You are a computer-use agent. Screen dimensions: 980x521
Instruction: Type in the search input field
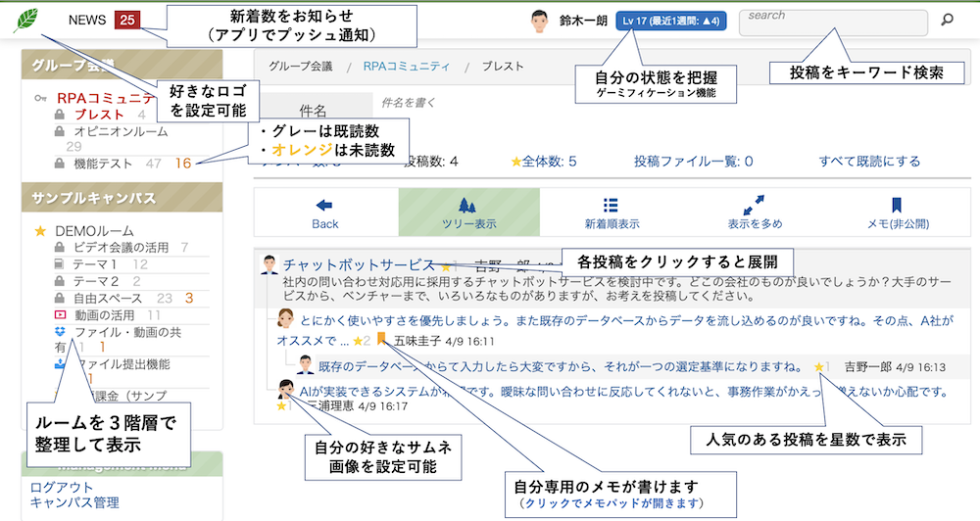[x=833, y=20]
